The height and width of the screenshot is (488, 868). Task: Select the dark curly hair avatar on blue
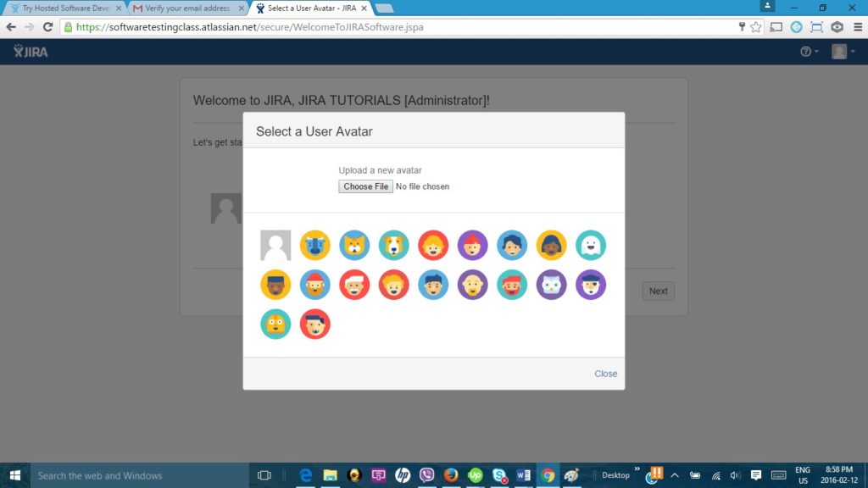pos(512,245)
